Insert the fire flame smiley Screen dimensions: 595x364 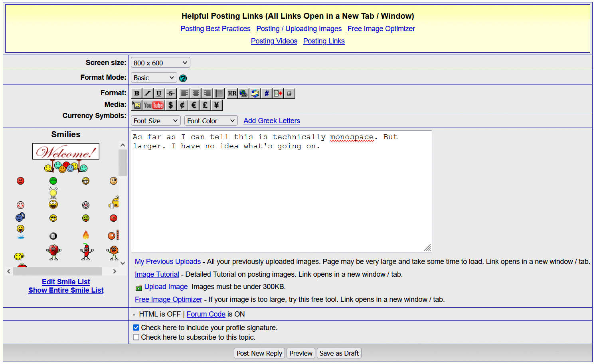[x=86, y=235]
